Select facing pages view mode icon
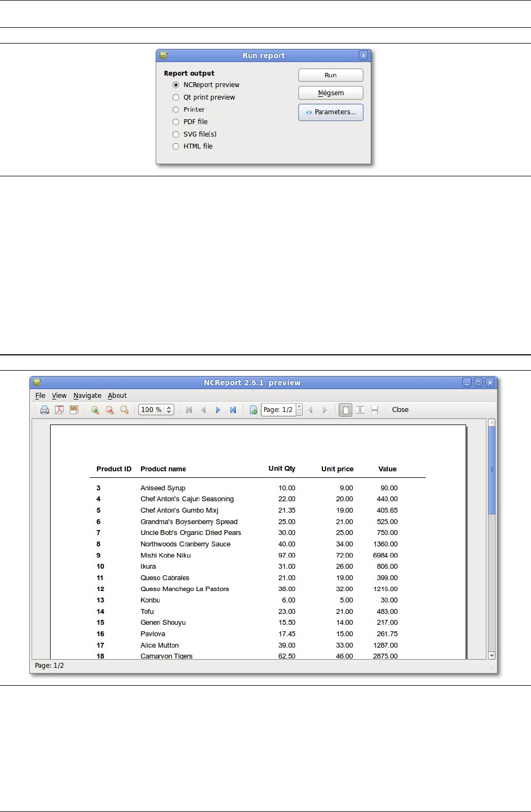The image size is (531, 812). (360, 410)
